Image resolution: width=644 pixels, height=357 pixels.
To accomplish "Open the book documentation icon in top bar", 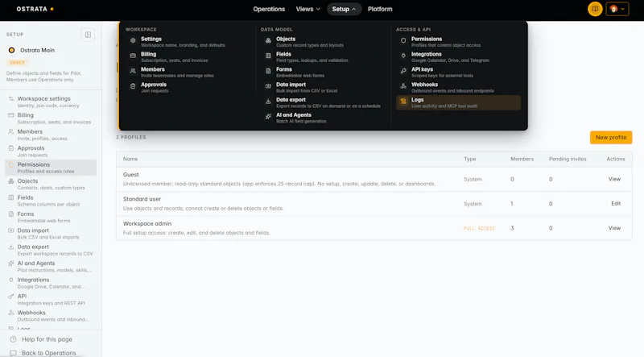I will (x=595, y=9).
